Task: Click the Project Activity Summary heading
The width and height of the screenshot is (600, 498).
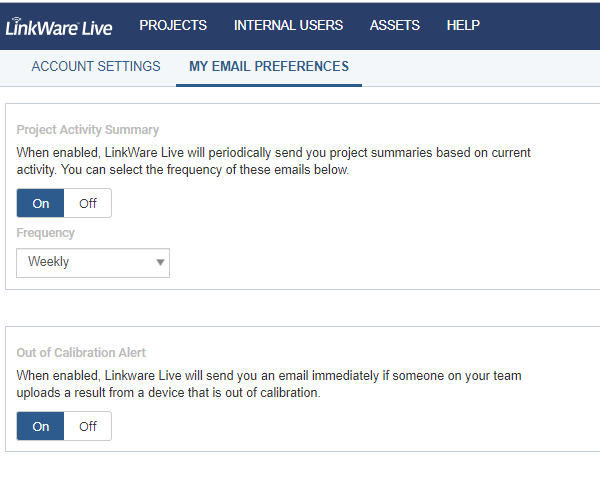Action: click(88, 130)
